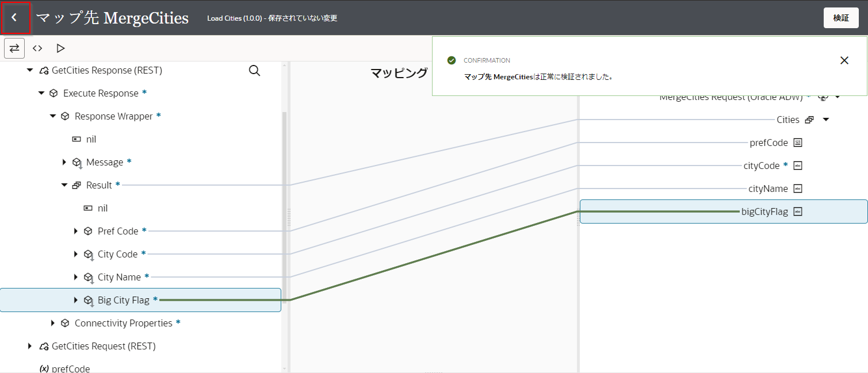Click the 検証 validate button
Viewport: 868px width, 373px height.
[x=840, y=18]
